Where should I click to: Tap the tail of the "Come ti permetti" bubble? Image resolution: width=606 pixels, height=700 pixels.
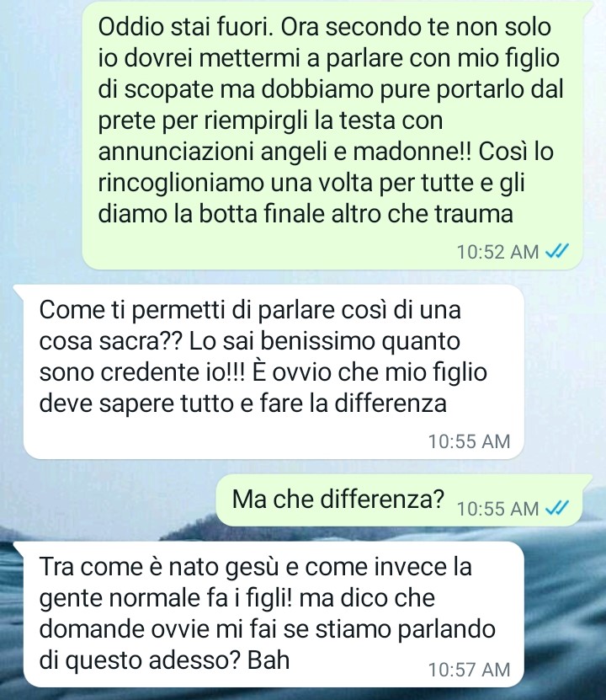[19, 290]
